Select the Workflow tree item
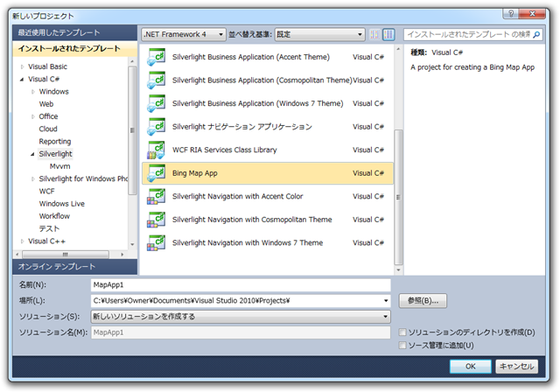Screen dimensions: 560x392 [x=54, y=216]
